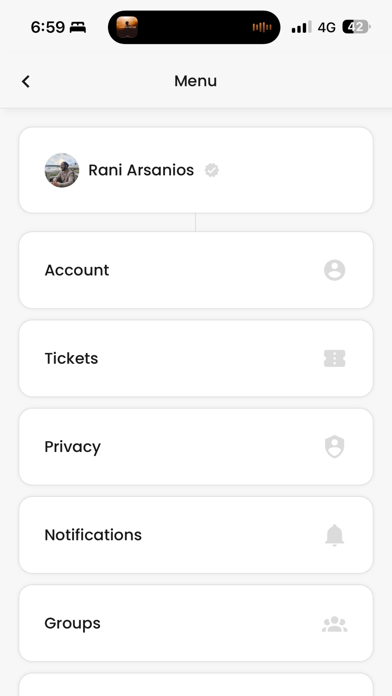The width and height of the screenshot is (392, 696).
Task: Open the Account menu item
Action: pyautogui.click(x=196, y=270)
